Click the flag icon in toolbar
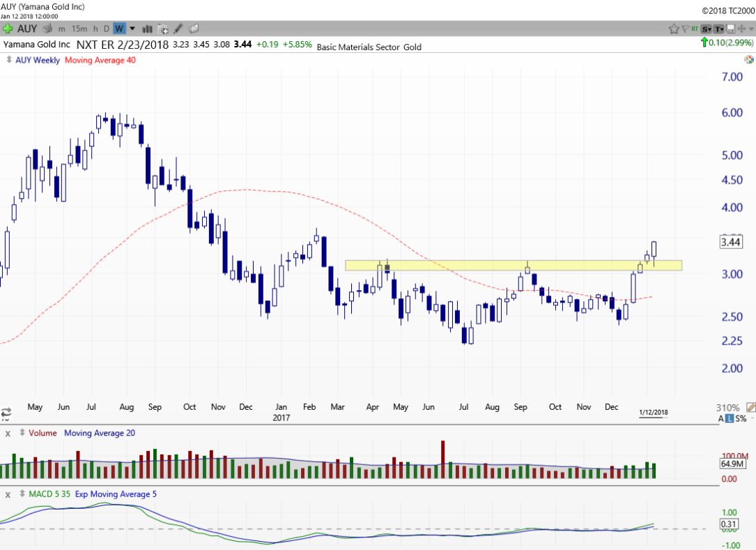 click(x=686, y=29)
